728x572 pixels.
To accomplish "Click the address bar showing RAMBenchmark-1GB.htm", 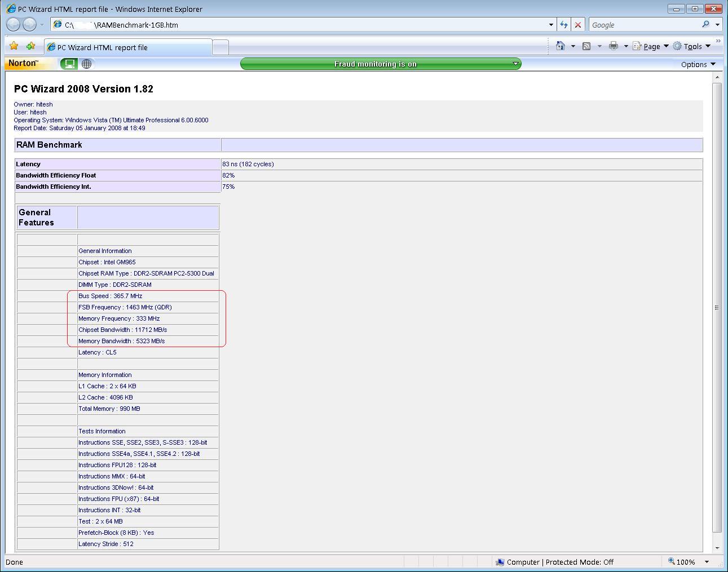I will coord(298,25).
